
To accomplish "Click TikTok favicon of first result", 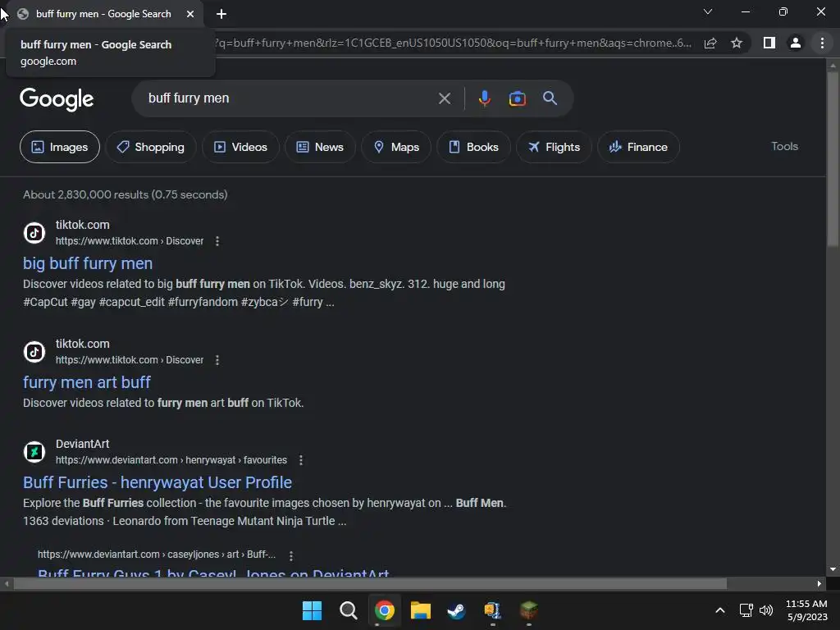I will [34, 233].
